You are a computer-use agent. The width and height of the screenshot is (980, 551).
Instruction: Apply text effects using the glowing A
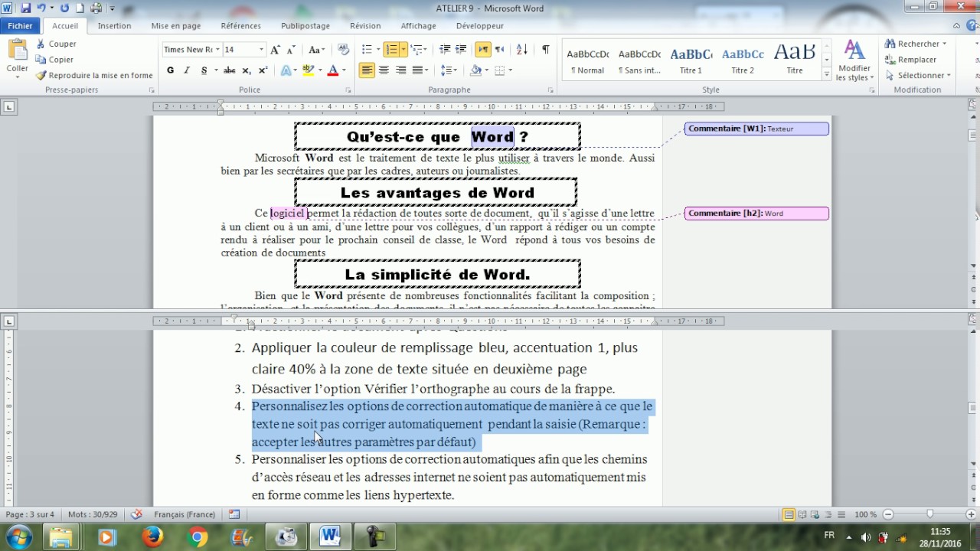(x=288, y=70)
